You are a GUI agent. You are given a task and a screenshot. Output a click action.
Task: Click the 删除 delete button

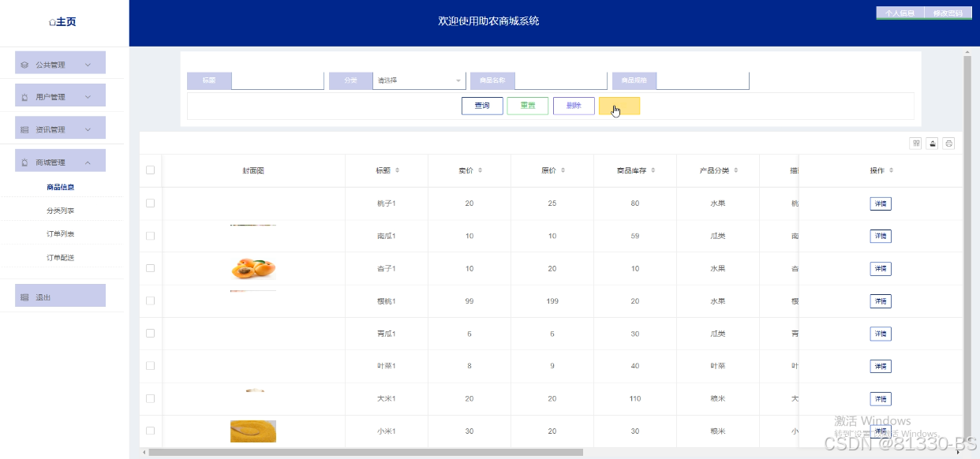[x=574, y=106]
